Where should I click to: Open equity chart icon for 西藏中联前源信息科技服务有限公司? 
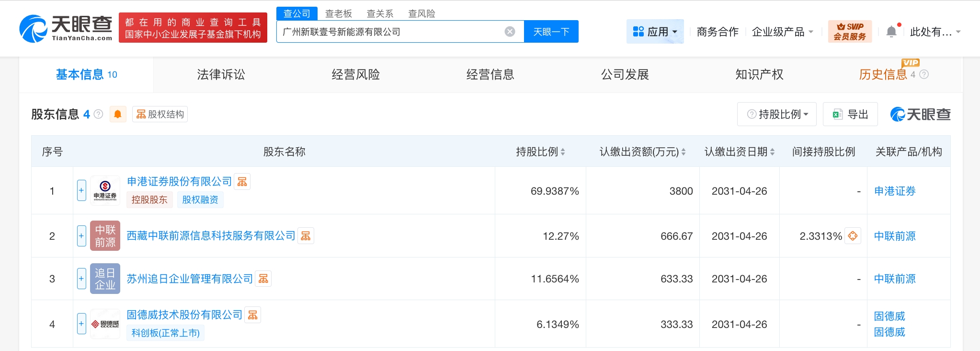click(306, 236)
